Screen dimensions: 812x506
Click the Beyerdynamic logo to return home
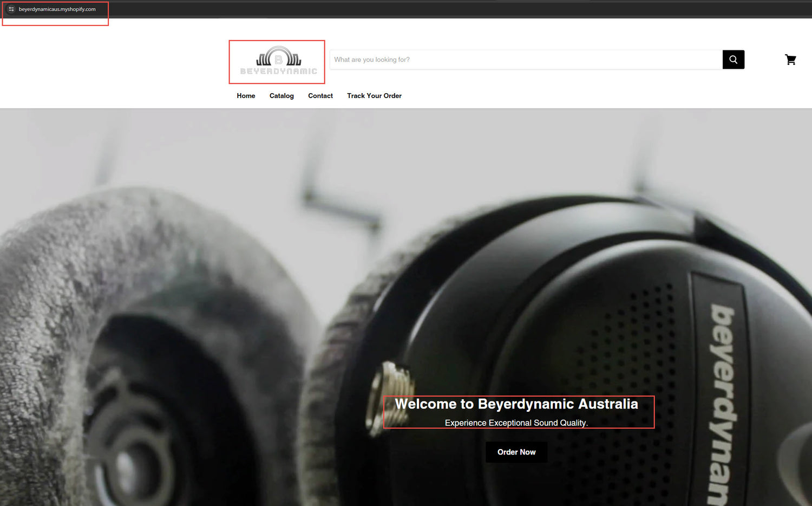coord(277,61)
